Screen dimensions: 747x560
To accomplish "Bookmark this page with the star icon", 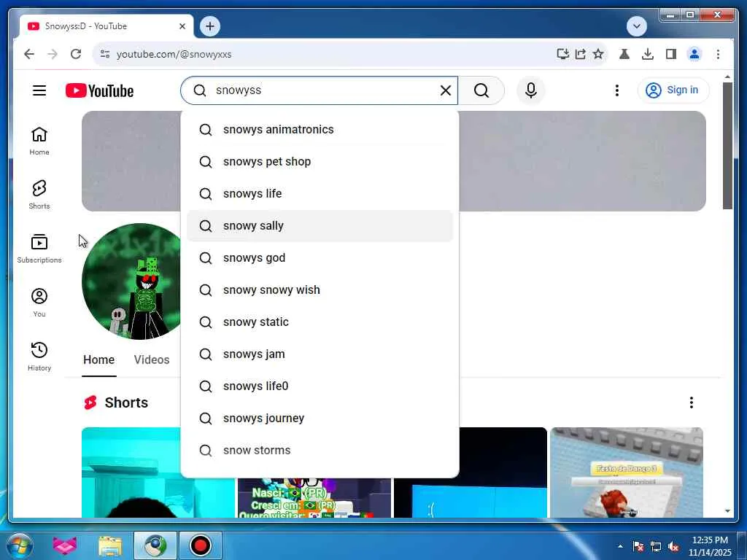I will coord(598,54).
